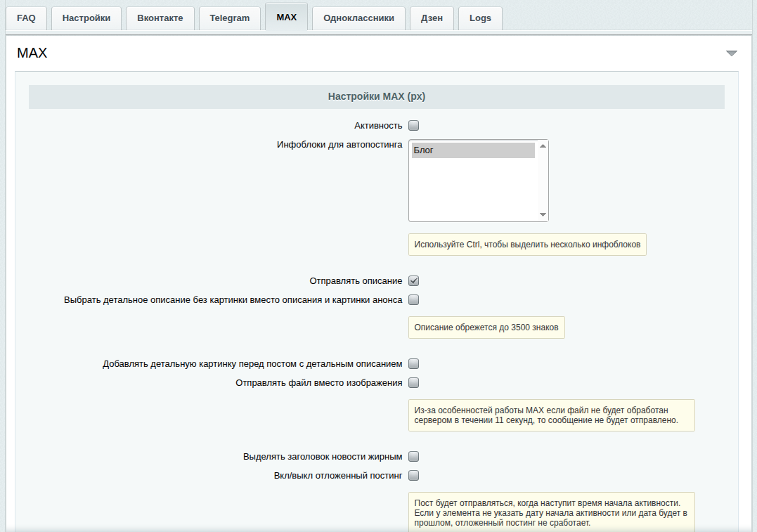Switch to the Настройки tab
The width and height of the screenshot is (757, 532).
[86, 18]
